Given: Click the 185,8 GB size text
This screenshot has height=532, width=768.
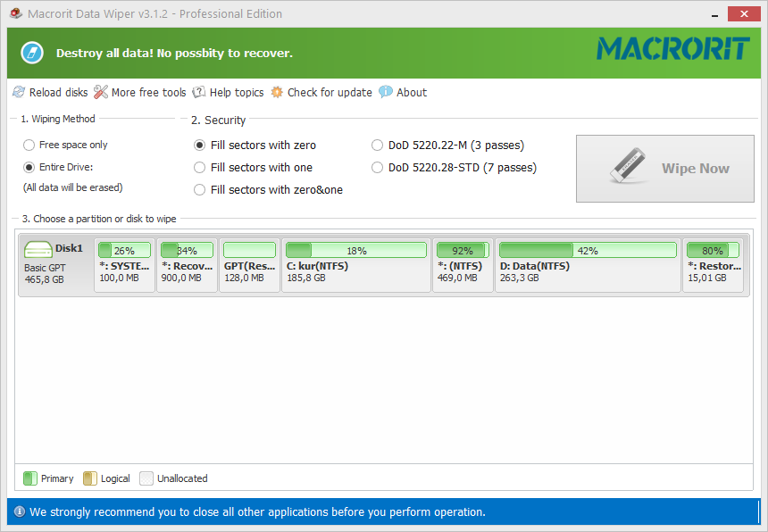Looking at the screenshot, I should pyautogui.click(x=306, y=278).
